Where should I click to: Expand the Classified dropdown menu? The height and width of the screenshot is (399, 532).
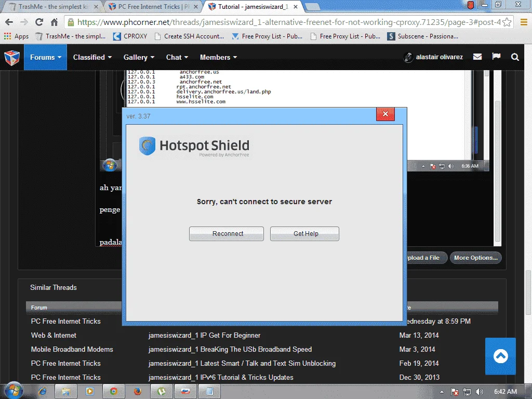[92, 57]
